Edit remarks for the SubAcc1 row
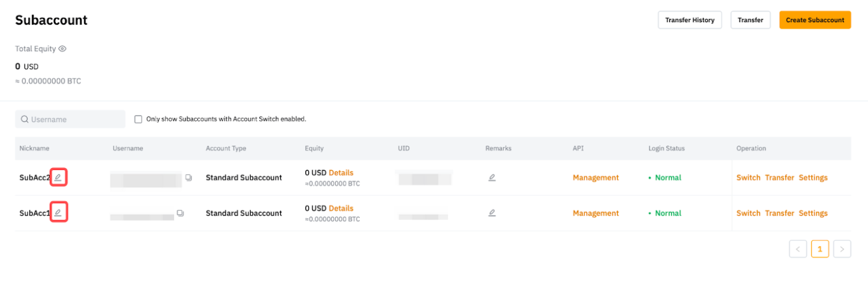The width and height of the screenshot is (868, 292). (x=492, y=213)
